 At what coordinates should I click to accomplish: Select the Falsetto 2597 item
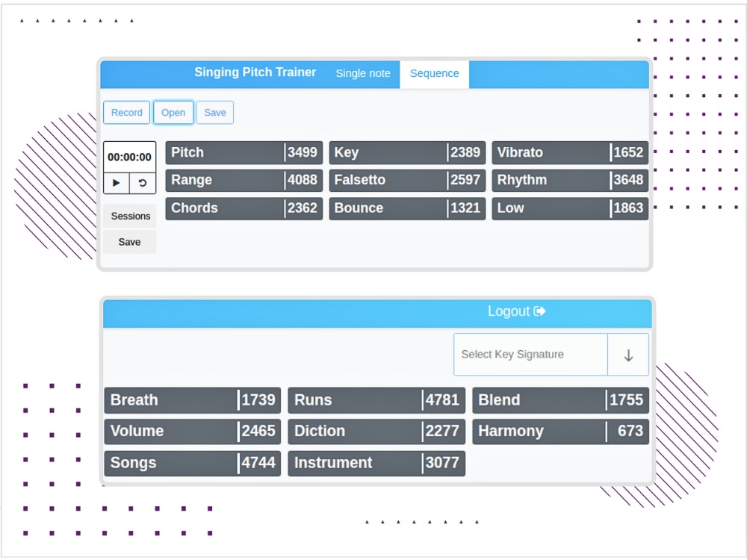coord(407,181)
